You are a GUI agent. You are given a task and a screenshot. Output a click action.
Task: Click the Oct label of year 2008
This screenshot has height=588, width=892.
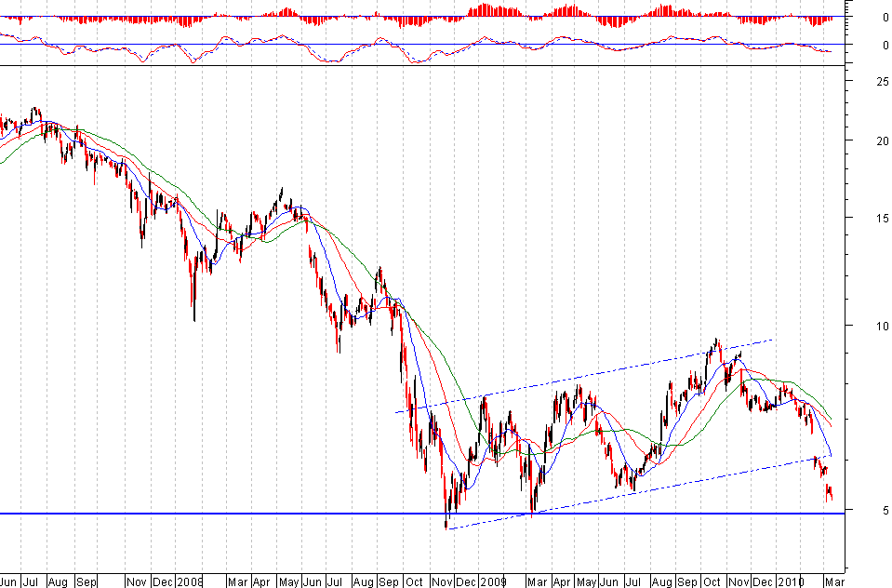414,581
